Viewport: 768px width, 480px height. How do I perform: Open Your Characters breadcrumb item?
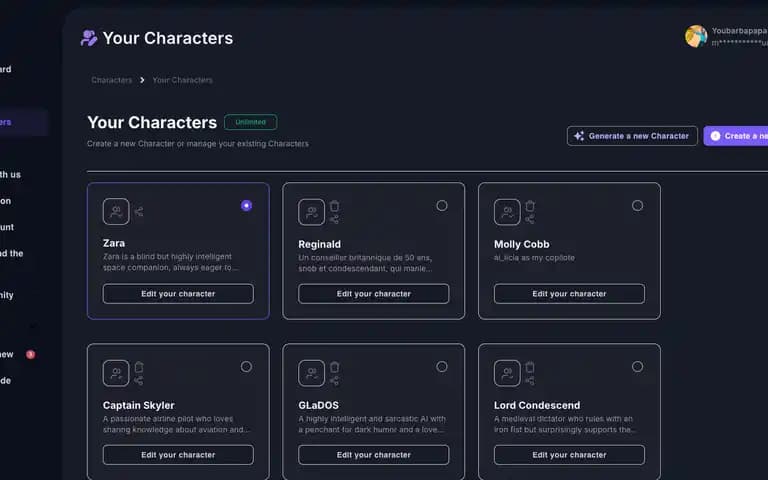182,80
